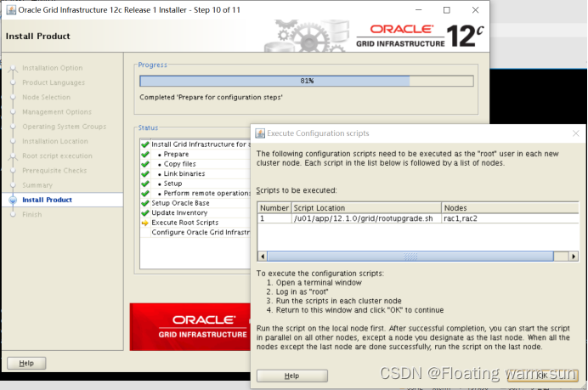This screenshot has width=588, height=390.
Task: Select the Management Options step
Action: coord(57,112)
